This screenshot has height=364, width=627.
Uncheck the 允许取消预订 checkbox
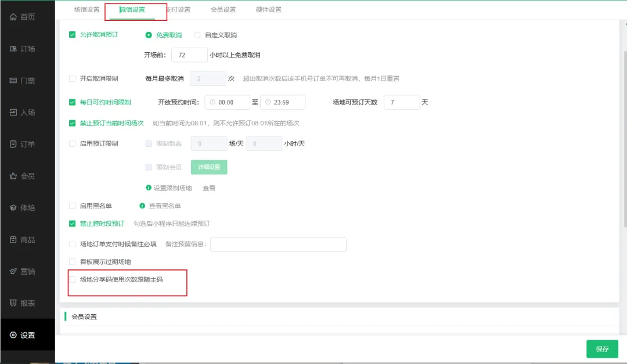[x=72, y=35]
